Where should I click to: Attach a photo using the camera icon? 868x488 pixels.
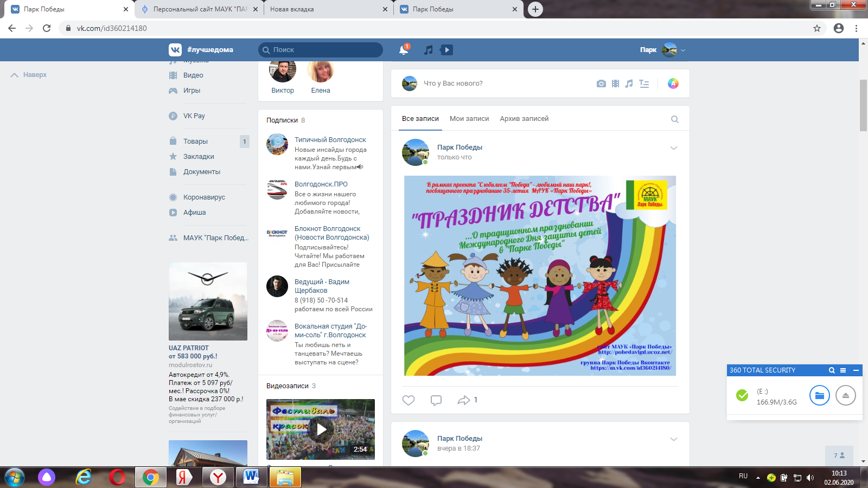click(601, 84)
